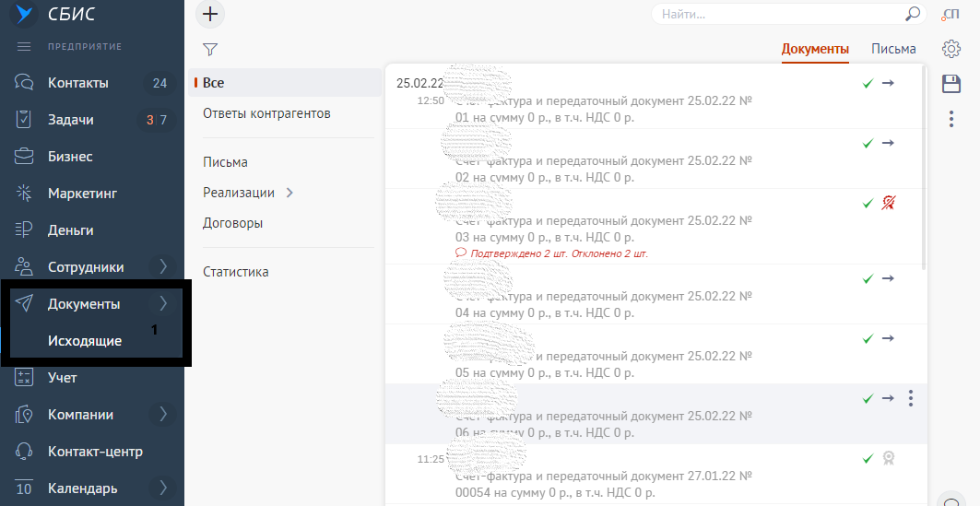Viewport: 980px width, 506px height.
Task: Go to Задачи in sidebar
Action: [x=71, y=119]
